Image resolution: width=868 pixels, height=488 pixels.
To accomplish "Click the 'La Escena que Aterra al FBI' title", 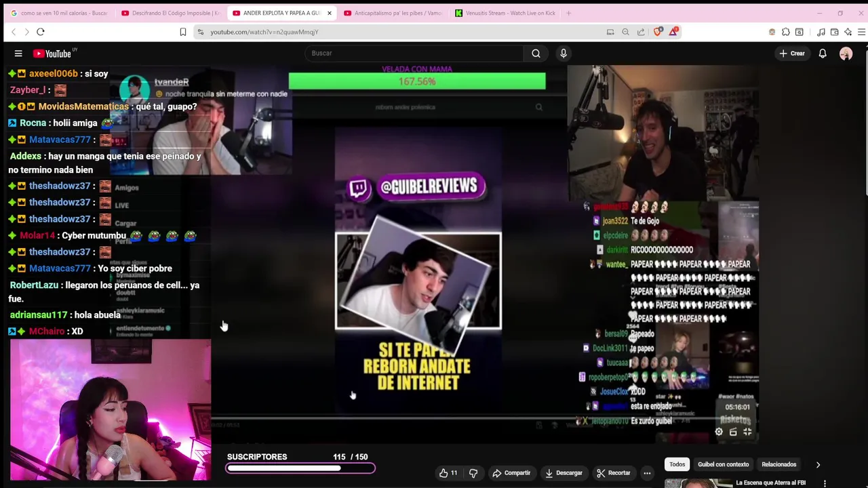I will click(770, 483).
